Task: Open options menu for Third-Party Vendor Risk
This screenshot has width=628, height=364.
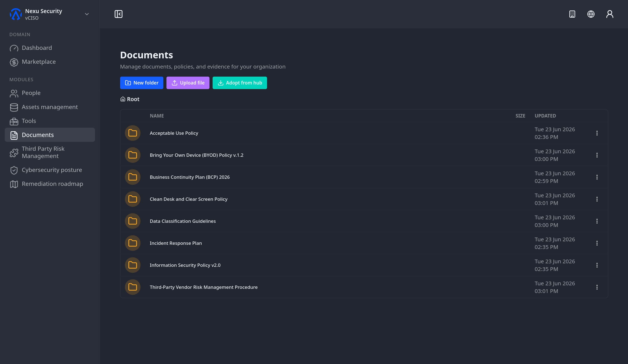Action: pyautogui.click(x=597, y=287)
